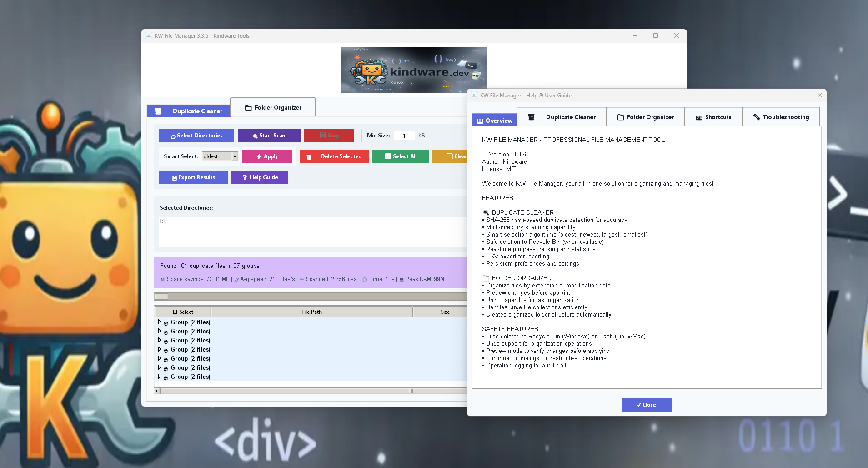This screenshot has height=468, width=868.
Task: Click the trash icon on Delete Selected
Action: coord(309,157)
